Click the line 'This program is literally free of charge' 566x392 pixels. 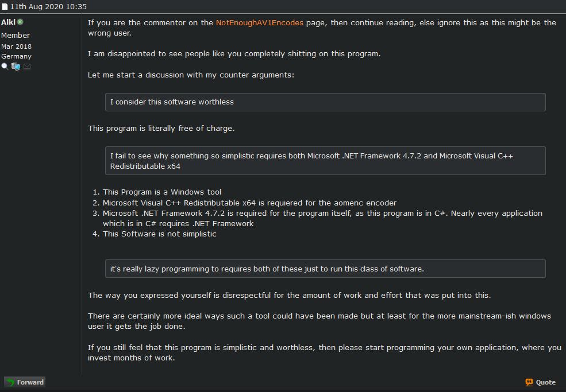point(161,129)
